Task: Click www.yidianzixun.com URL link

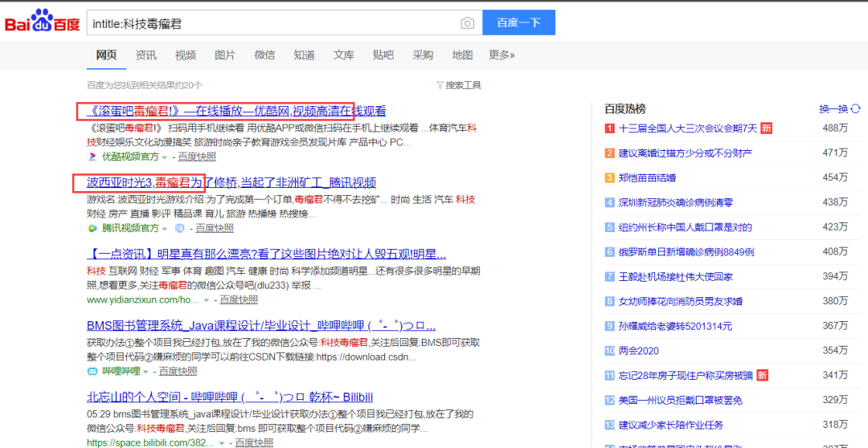Action: 142,300
